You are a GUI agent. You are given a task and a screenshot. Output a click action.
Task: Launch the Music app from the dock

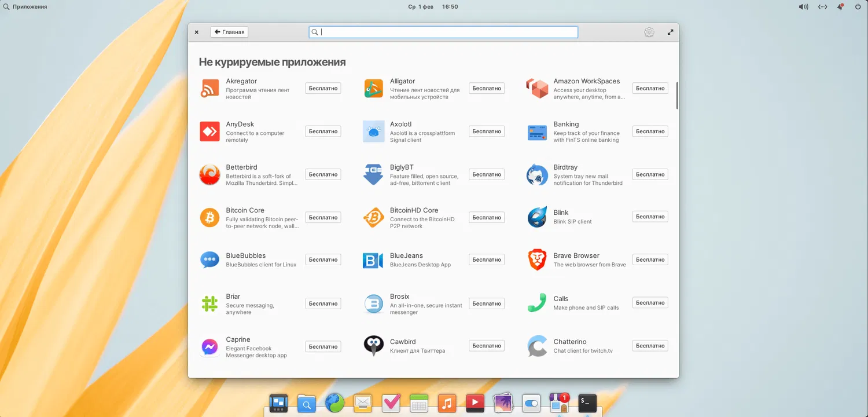[x=447, y=403]
